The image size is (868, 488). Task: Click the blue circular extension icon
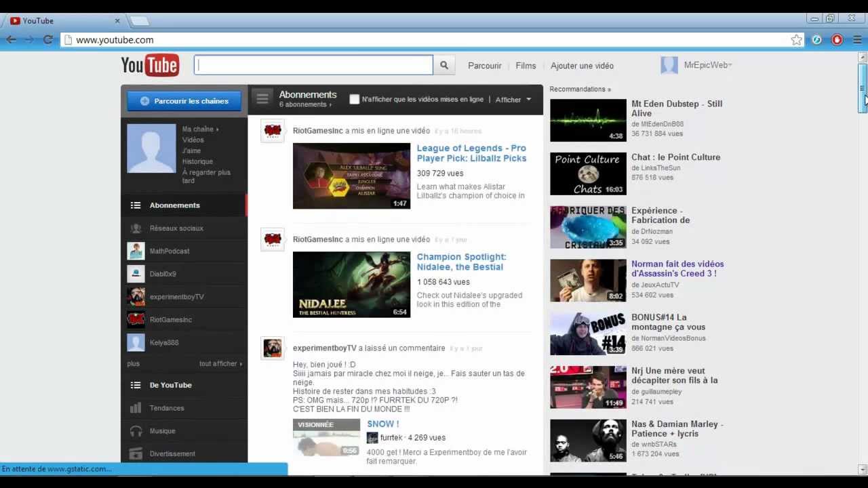pos(816,40)
